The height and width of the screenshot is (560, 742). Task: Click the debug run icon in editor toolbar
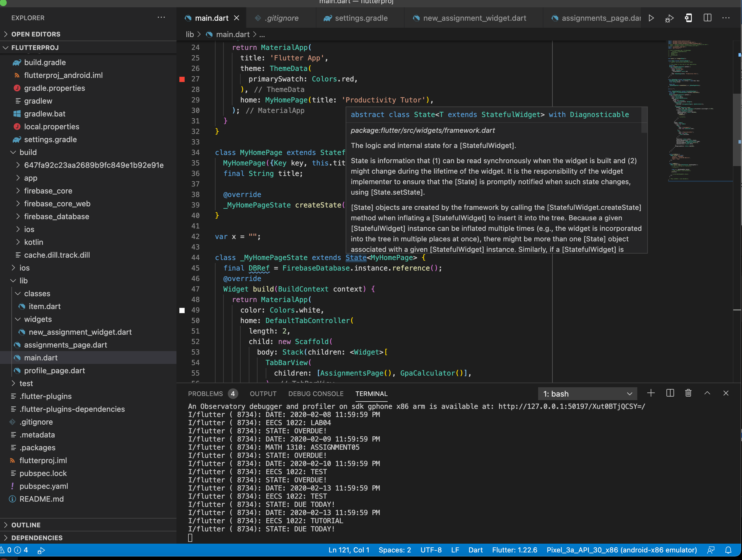coord(669,18)
